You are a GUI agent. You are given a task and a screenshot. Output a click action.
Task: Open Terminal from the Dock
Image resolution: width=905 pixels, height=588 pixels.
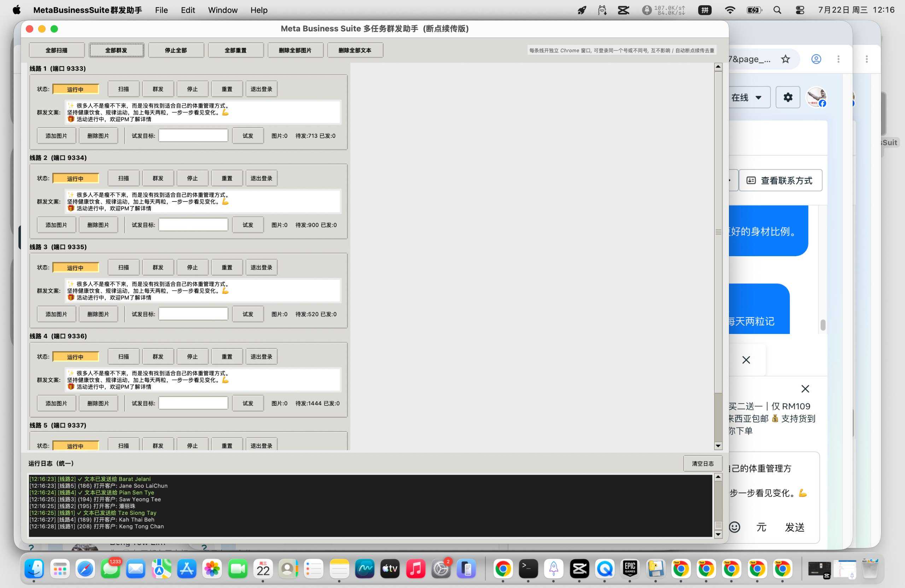click(528, 569)
